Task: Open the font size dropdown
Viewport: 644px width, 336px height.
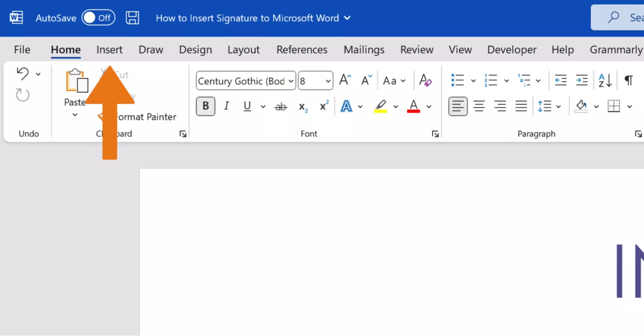Action: pos(327,81)
